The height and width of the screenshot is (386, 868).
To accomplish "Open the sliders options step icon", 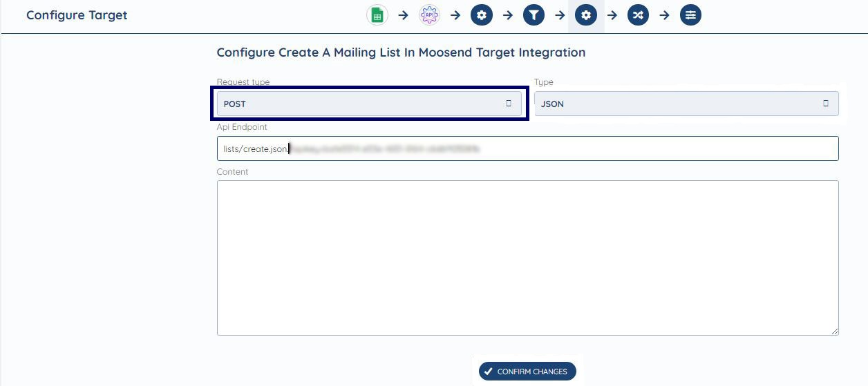I will pos(690,15).
